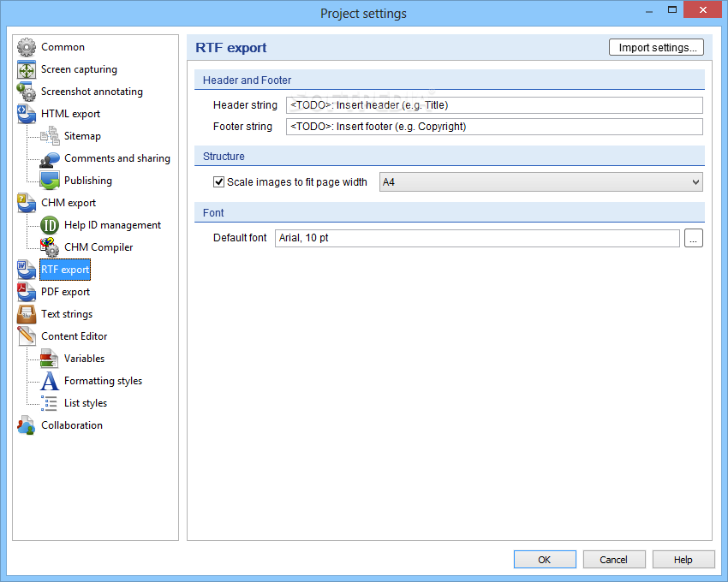Click the Variables icon
This screenshot has height=582, width=728.
click(x=50, y=359)
